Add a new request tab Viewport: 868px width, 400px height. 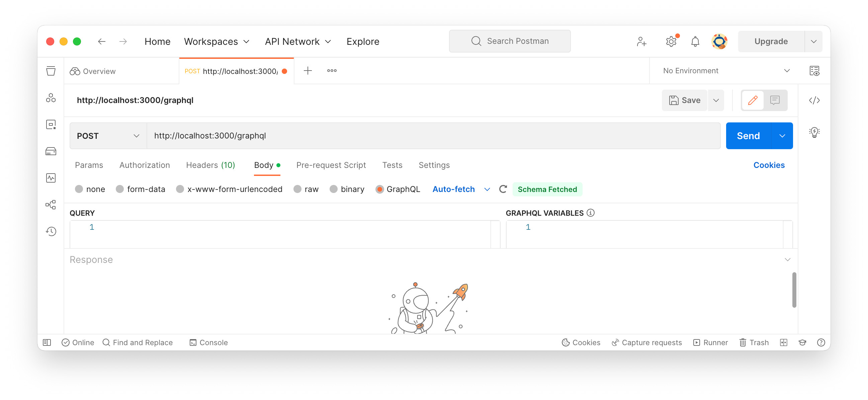308,71
